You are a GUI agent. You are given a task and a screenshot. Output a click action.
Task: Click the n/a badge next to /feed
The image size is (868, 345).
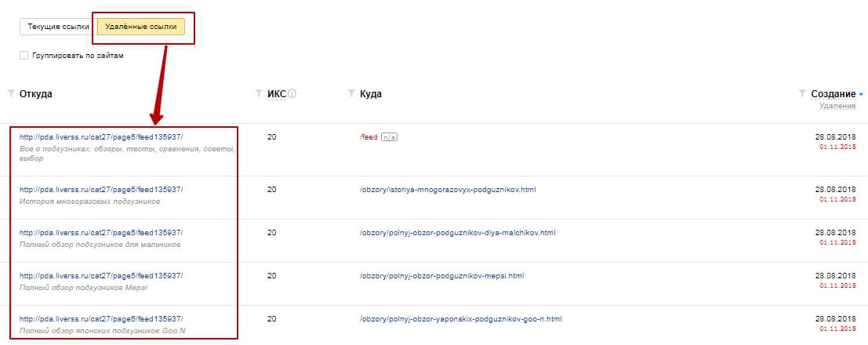coord(389,137)
